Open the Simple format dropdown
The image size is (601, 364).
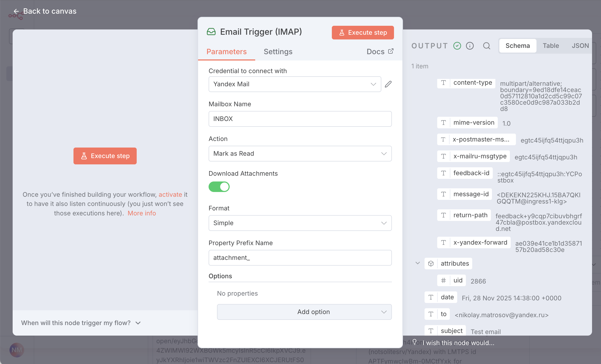(x=300, y=223)
